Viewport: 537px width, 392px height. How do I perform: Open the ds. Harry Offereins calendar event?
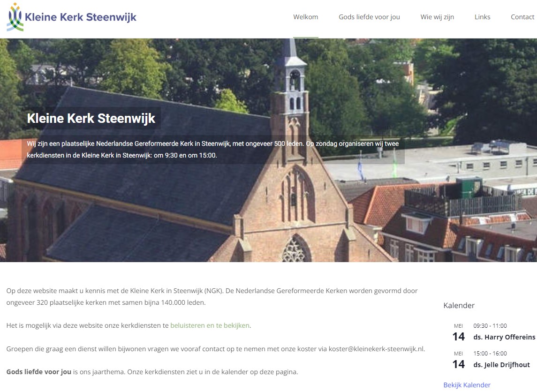coord(504,337)
